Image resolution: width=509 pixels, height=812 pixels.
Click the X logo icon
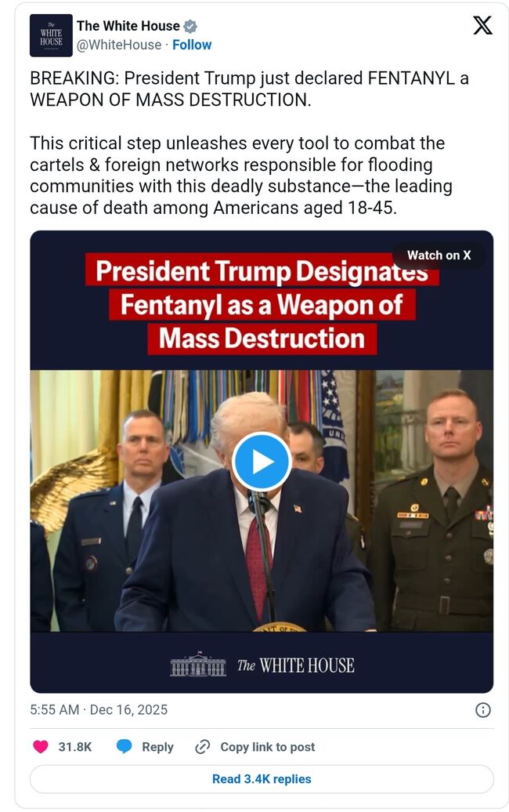point(482,25)
